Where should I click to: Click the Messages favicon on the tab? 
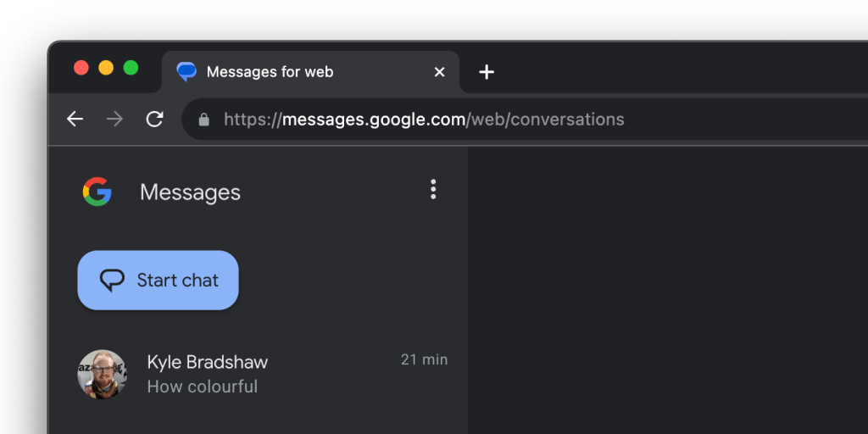pos(186,72)
